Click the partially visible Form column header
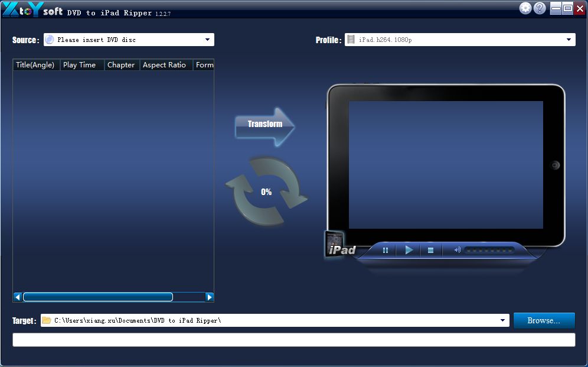Screen dimensions: 588x367 coord(204,65)
